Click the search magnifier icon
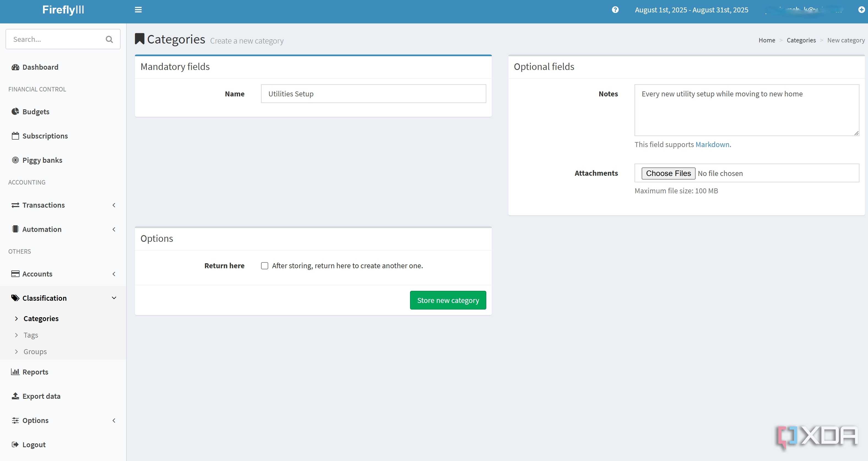868x461 pixels. pos(109,39)
